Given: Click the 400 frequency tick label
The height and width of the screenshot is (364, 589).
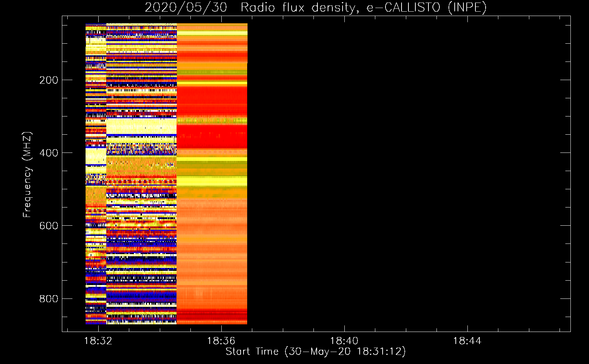Looking at the screenshot, I should pos(49,153).
